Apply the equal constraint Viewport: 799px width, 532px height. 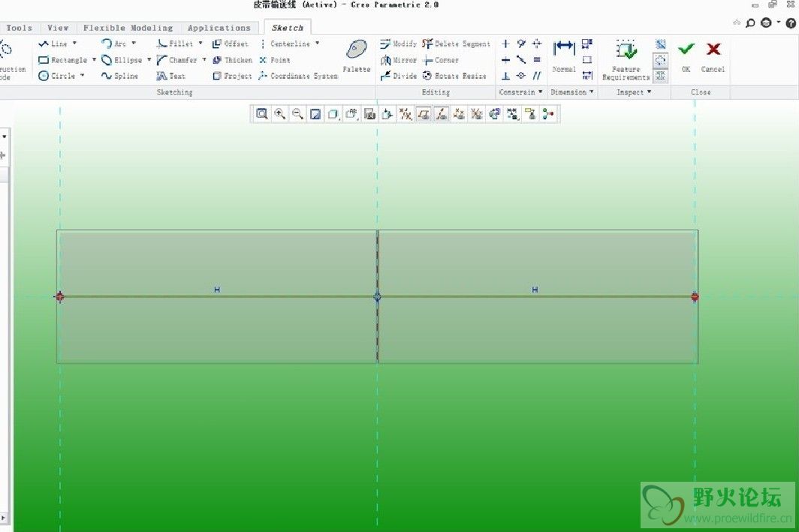537,60
